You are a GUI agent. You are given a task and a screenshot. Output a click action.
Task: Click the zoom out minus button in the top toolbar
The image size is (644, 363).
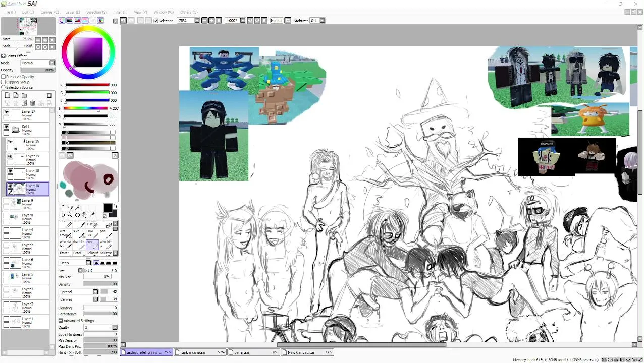[204, 20]
